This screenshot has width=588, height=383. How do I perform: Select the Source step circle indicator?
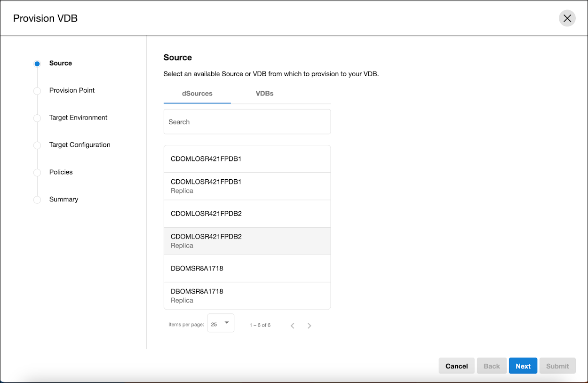[37, 64]
